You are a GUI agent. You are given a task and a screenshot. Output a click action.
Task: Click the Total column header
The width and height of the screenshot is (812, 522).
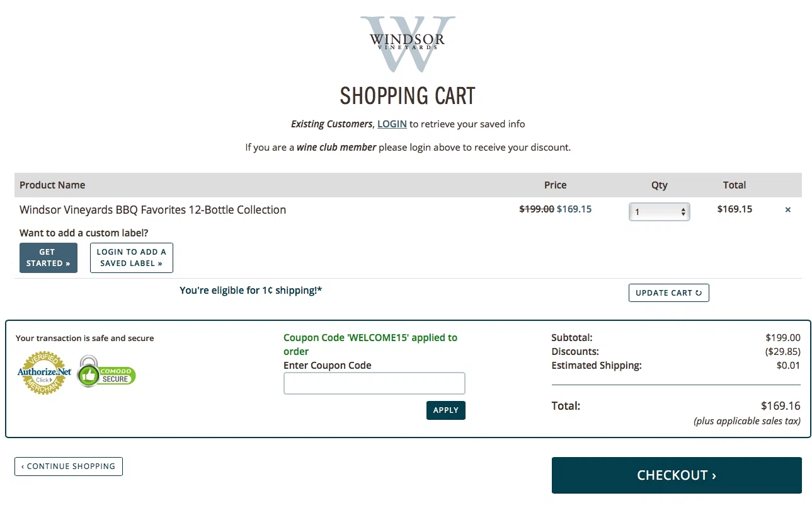735,185
